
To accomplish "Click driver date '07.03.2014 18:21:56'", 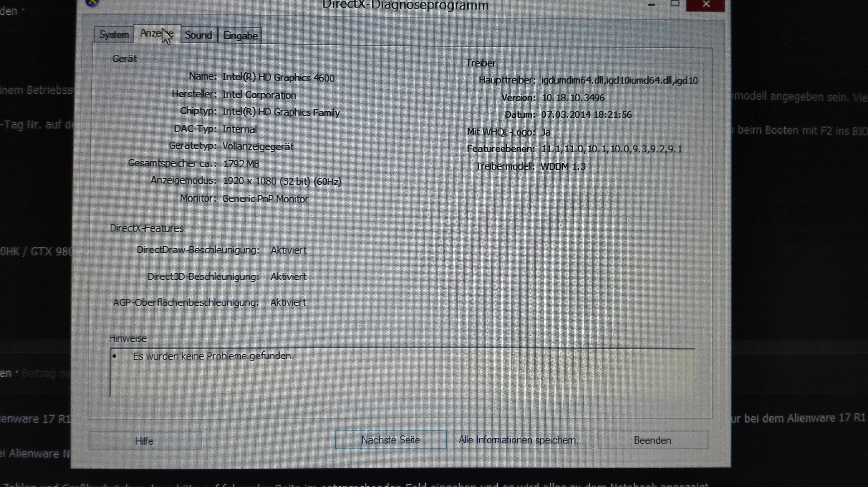I will tap(586, 115).
